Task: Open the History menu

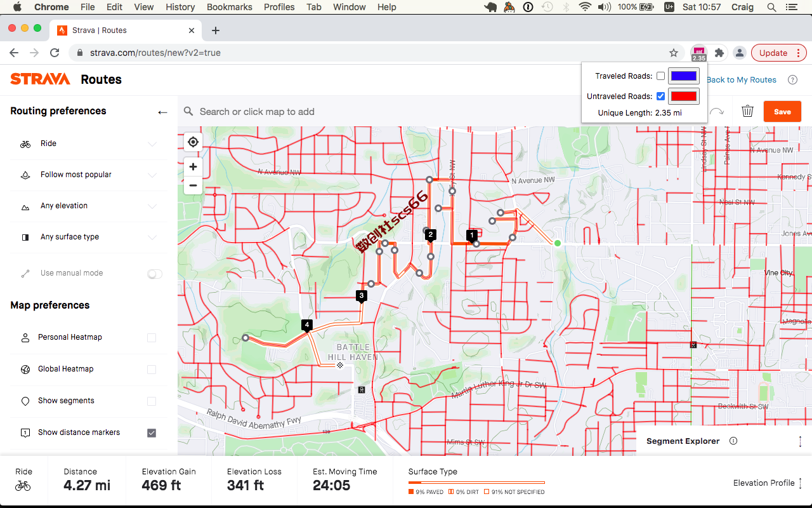Action: tap(180, 7)
